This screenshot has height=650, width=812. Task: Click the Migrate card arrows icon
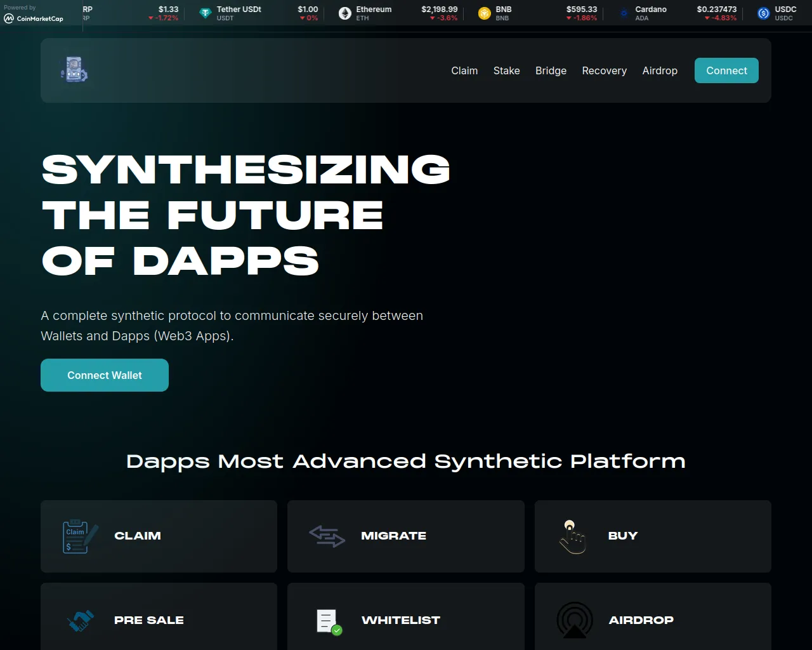[327, 536]
